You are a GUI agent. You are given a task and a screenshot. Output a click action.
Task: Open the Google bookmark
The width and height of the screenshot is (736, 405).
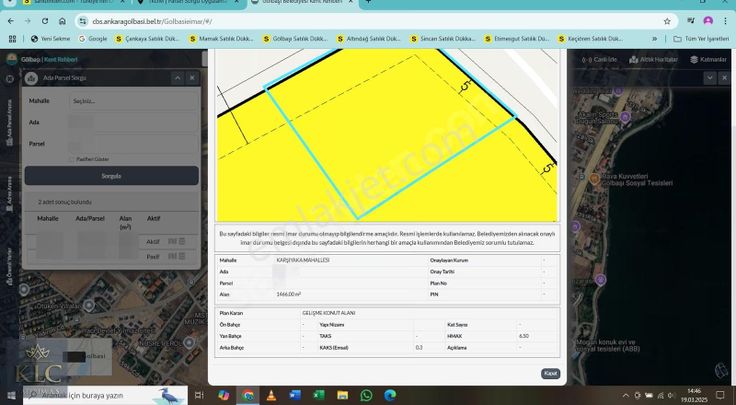pyautogui.click(x=93, y=39)
